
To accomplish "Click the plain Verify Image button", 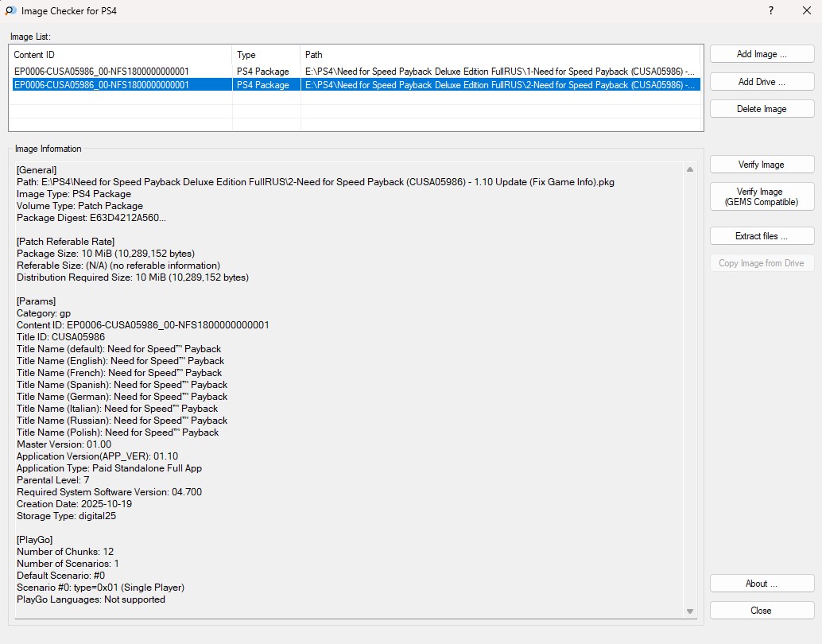I will pyautogui.click(x=762, y=165).
